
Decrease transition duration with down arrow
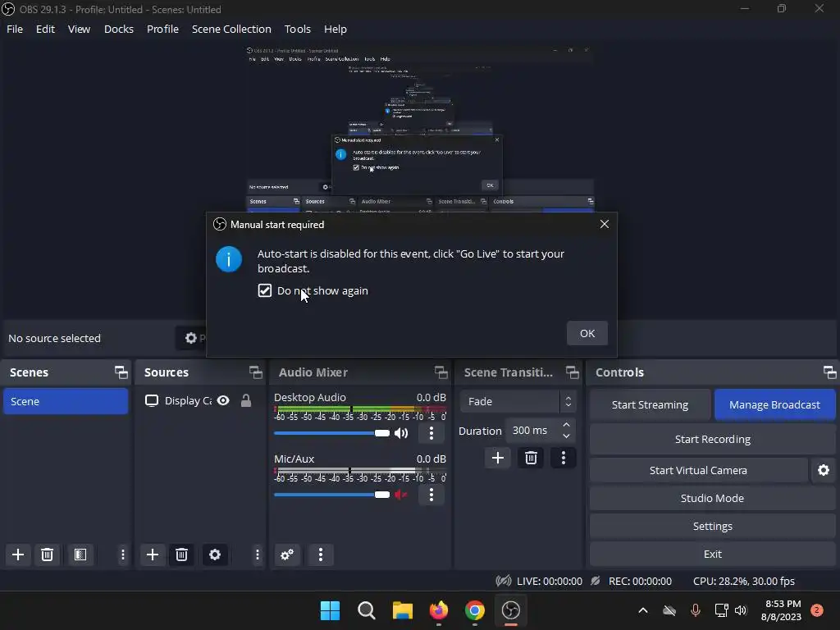(566, 436)
